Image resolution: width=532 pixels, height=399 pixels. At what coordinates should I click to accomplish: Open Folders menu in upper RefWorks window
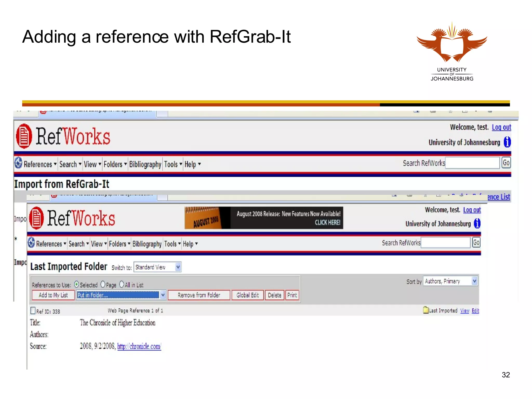pos(115,164)
